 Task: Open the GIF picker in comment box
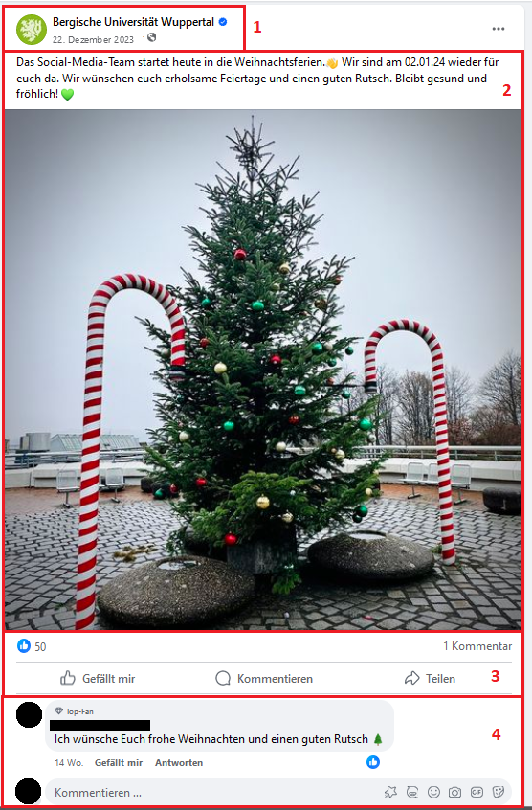tap(477, 792)
